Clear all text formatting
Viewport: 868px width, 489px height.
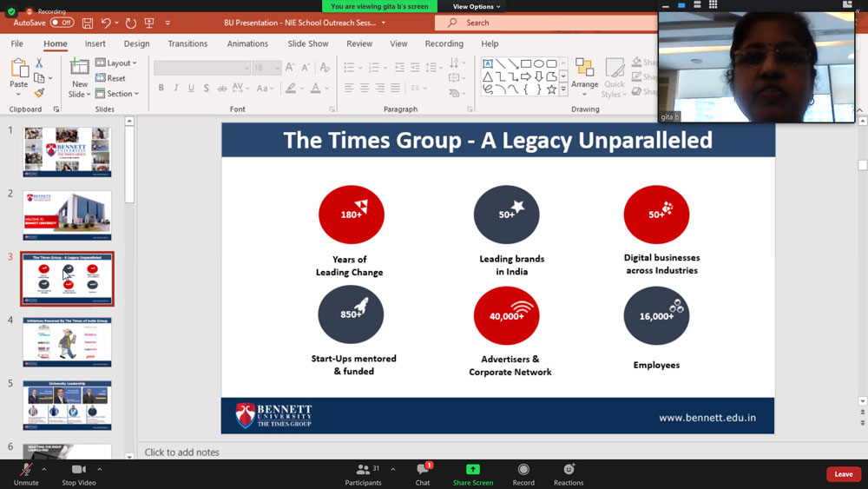325,68
